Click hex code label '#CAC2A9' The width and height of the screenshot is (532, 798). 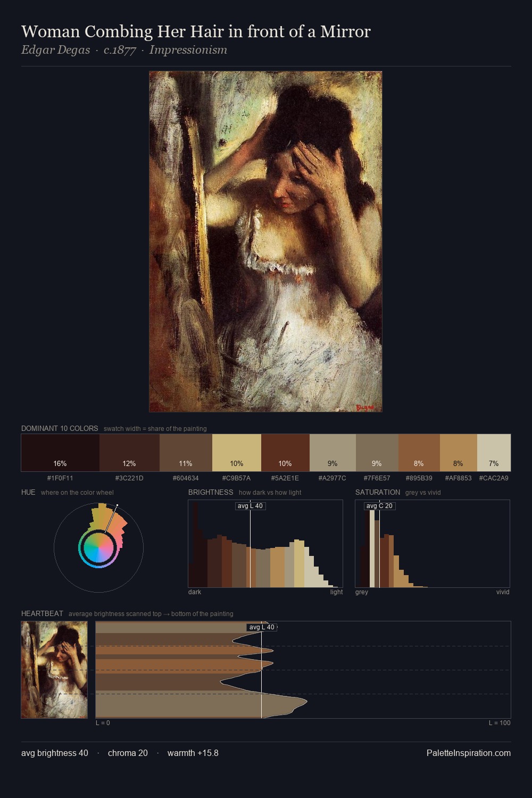pyautogui.click(x=494, y=478)
